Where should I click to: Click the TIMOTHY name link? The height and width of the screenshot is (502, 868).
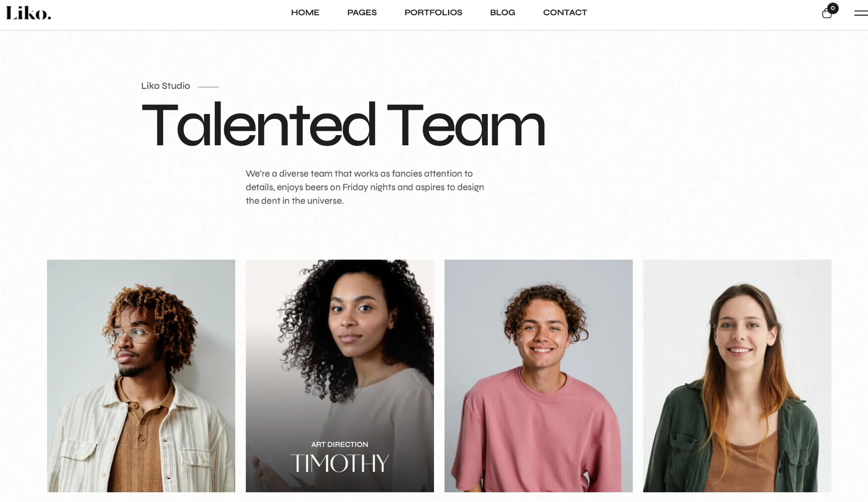tap(340, 463)
